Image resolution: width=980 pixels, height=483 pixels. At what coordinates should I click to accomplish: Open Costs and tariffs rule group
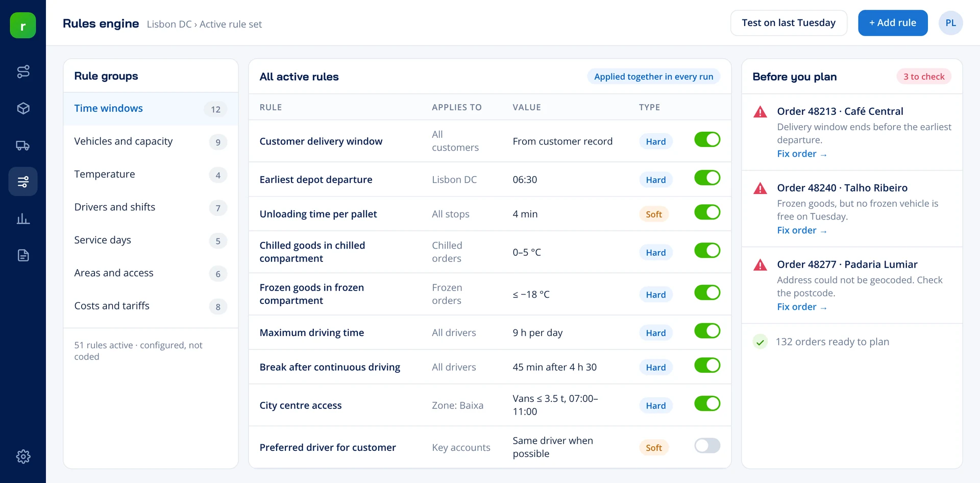[151, 306]
